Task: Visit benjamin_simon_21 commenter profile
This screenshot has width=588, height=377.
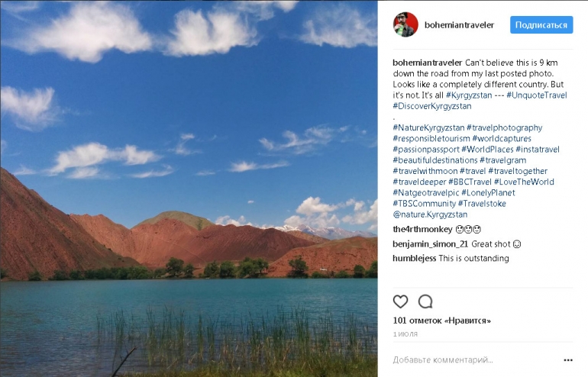Action: coord(430,244)
